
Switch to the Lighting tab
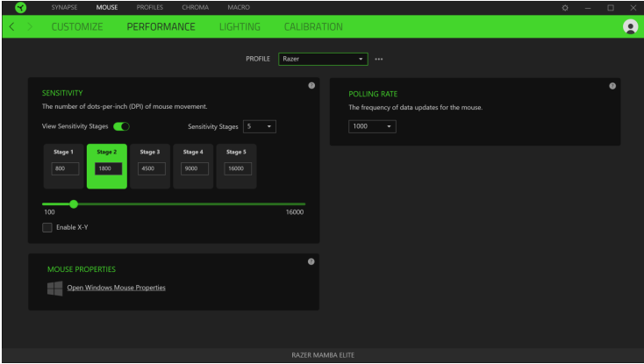tap(240, 27)
